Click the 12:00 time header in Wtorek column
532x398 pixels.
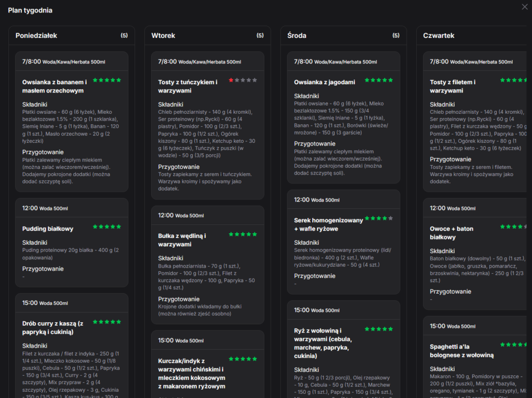click(x=166, y=215)
